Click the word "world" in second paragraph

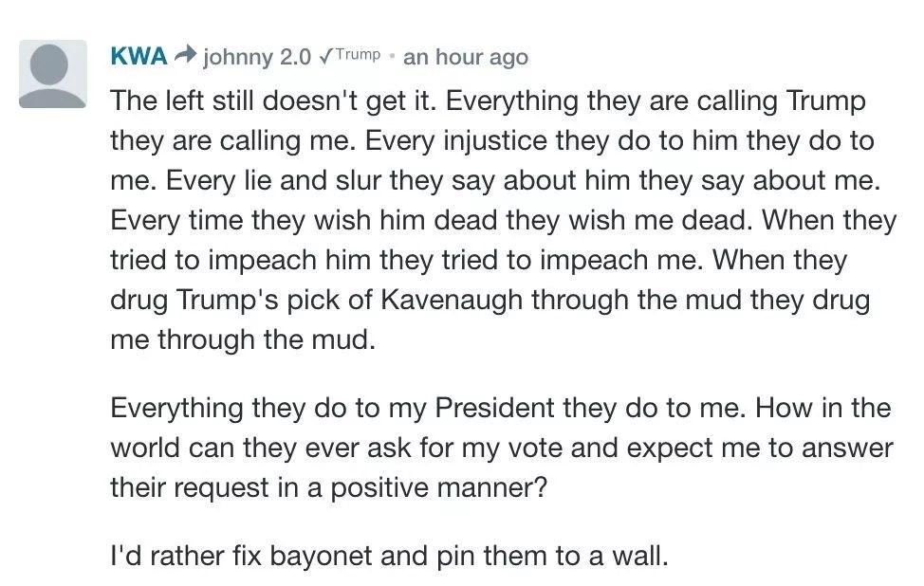pos(143,447)
